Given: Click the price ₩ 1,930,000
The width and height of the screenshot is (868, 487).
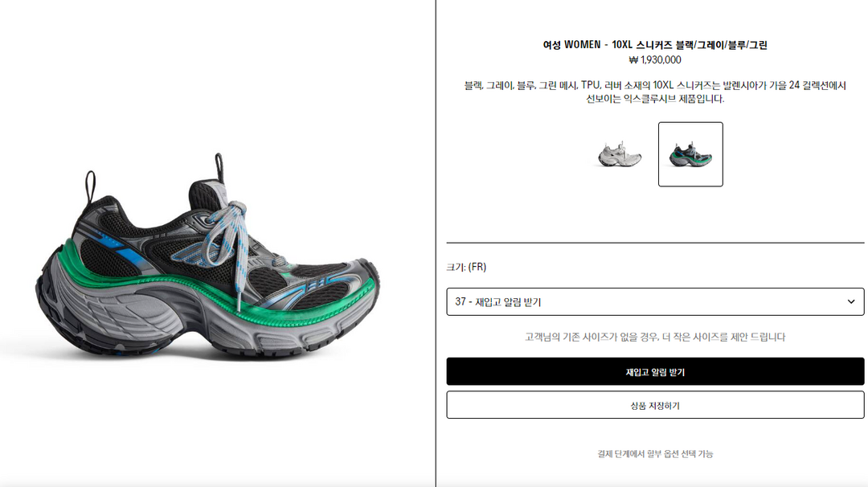Looking at the screenshot, I should tap(655, 59).
